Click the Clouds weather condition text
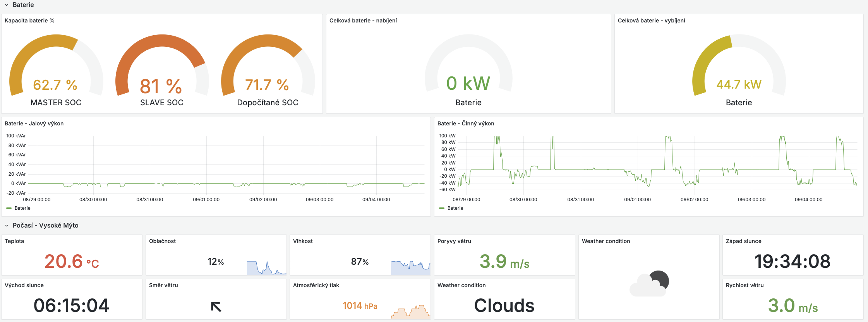 [504, 306]
